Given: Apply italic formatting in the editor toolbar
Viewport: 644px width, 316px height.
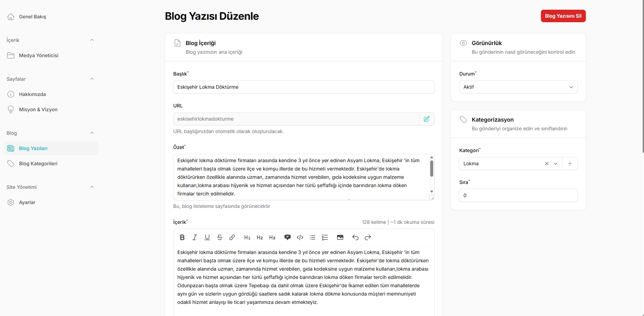Looking at the screenshot, I should coord(195,237).
